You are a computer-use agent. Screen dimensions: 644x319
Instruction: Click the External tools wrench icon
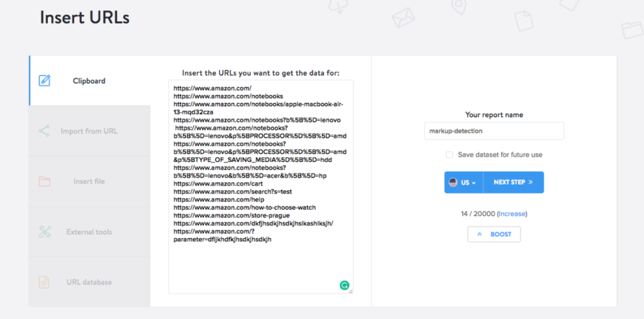(45, 232)
